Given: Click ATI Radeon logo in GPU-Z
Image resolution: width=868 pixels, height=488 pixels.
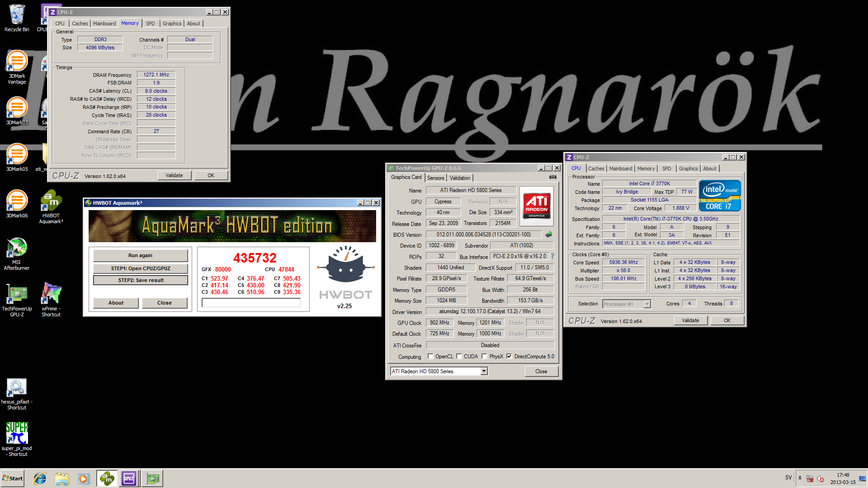Looking at the screenshot, I should point(537,206).
